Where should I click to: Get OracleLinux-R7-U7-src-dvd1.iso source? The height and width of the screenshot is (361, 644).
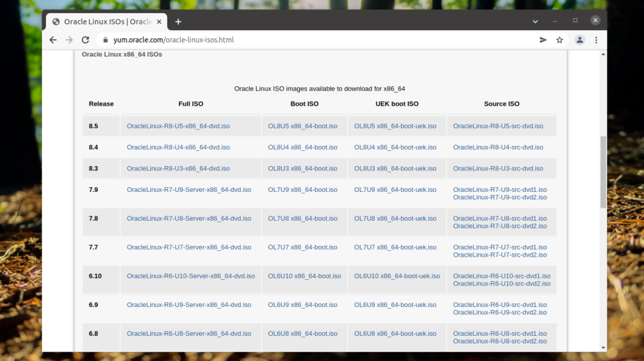tap(500, 247)
